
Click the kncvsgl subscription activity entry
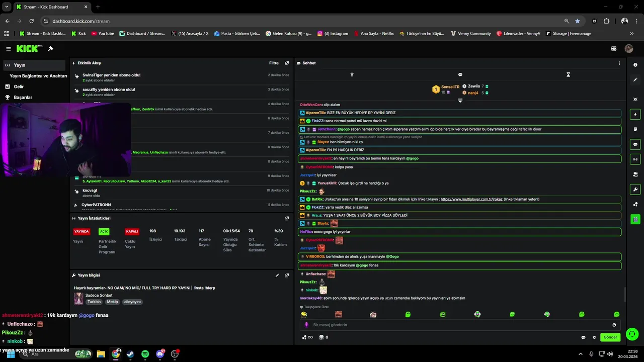tap(181, 193)
